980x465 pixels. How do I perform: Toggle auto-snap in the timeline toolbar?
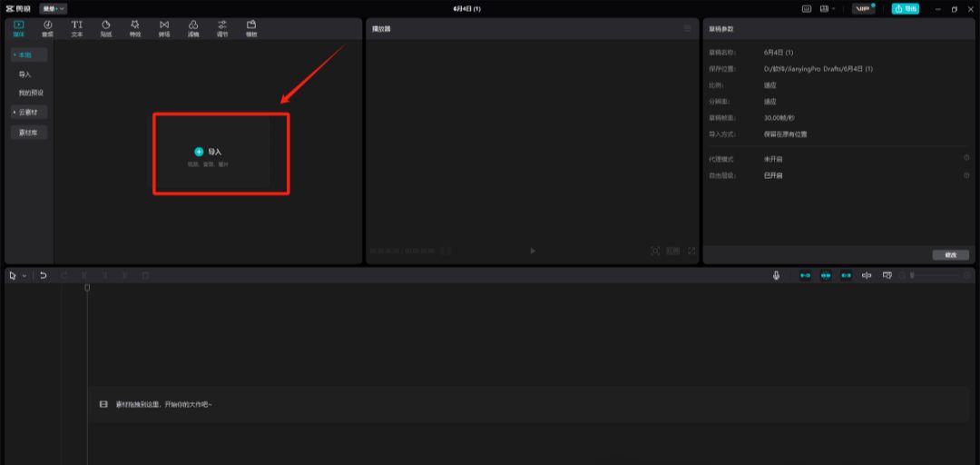point(826,275)
